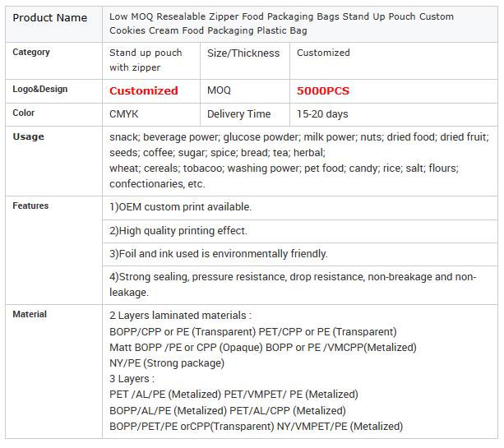Click the red 5000PCS value
Screen dimensions: 504x448
click(x=323, y=91)
